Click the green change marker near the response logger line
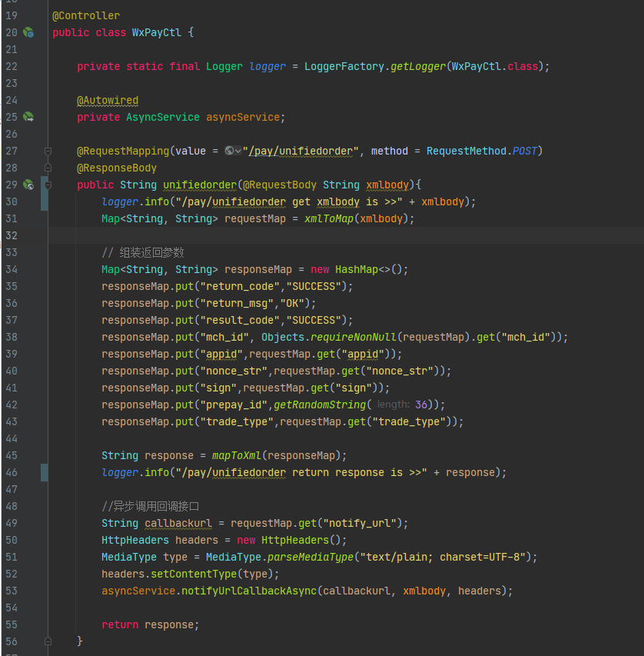 coord(44,472)
